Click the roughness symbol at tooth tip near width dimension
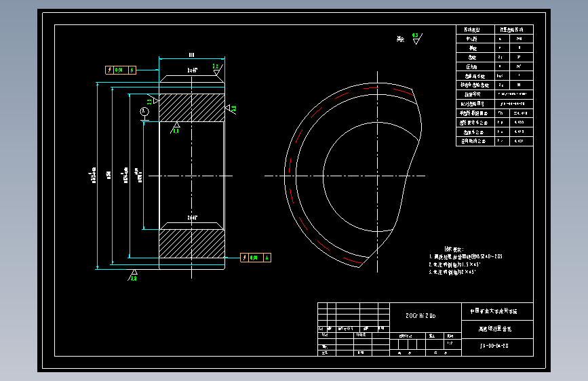 [218, 70]
